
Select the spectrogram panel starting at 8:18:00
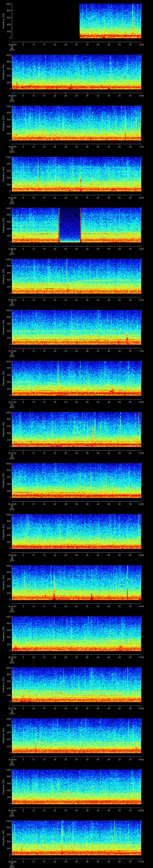coord(76,736)
